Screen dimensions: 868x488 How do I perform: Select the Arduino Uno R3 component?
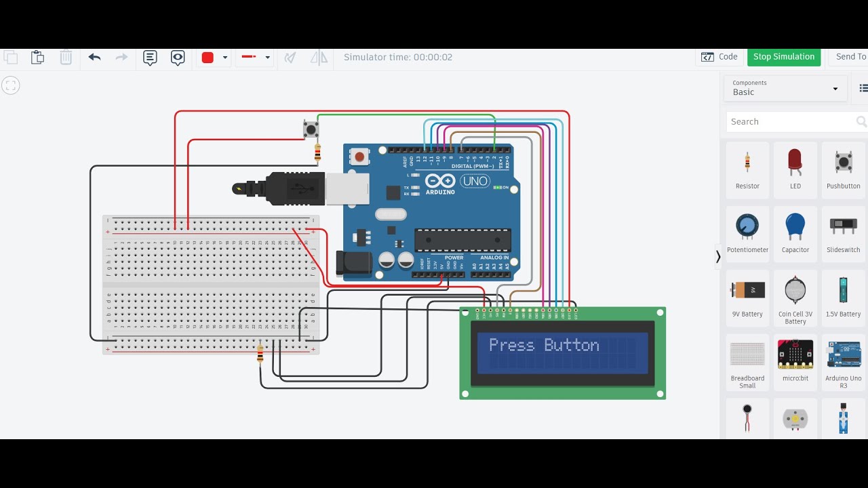[x=843, y=363]
